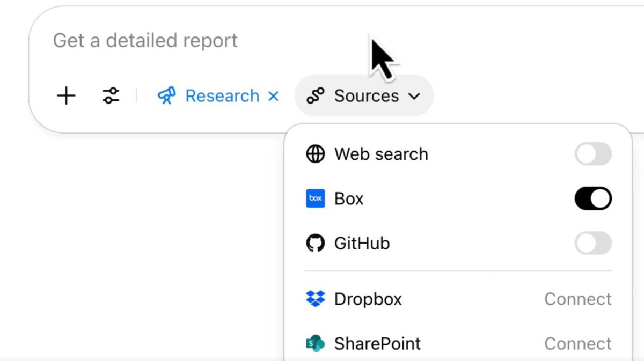Image resolution: width=644 pixels, height=361 pixels.
Task: Remove Research mode with the X
Action: coord(273,97)
